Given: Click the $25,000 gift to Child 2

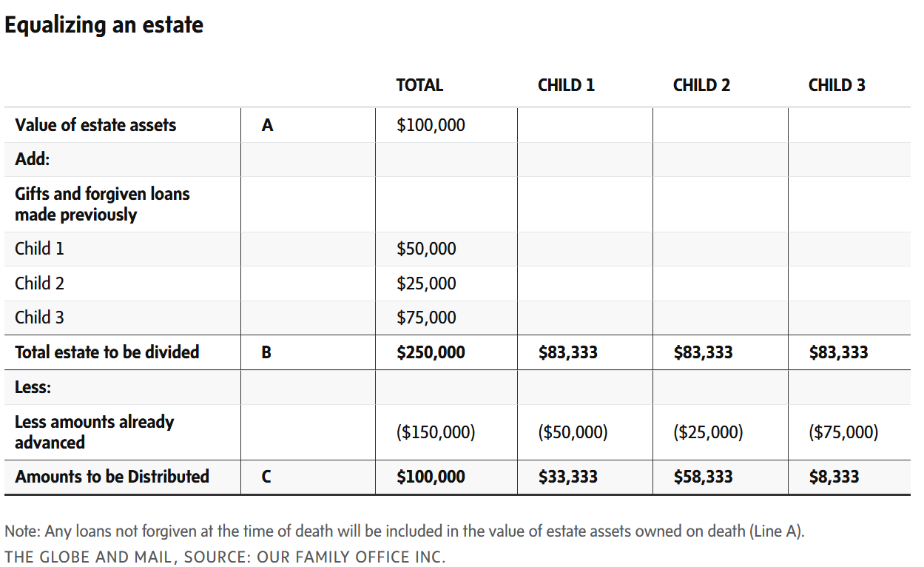Looking at the screenshot, I should coord(426,283).
